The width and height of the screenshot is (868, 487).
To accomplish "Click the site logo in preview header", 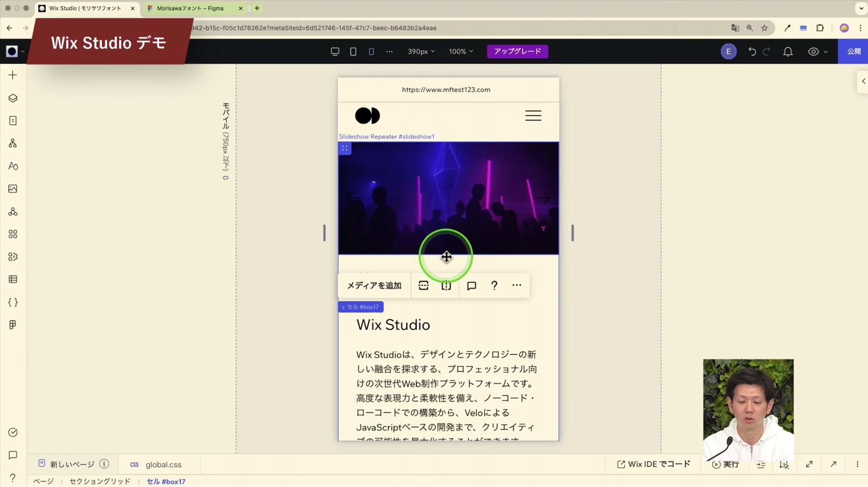I will point(368,116).
